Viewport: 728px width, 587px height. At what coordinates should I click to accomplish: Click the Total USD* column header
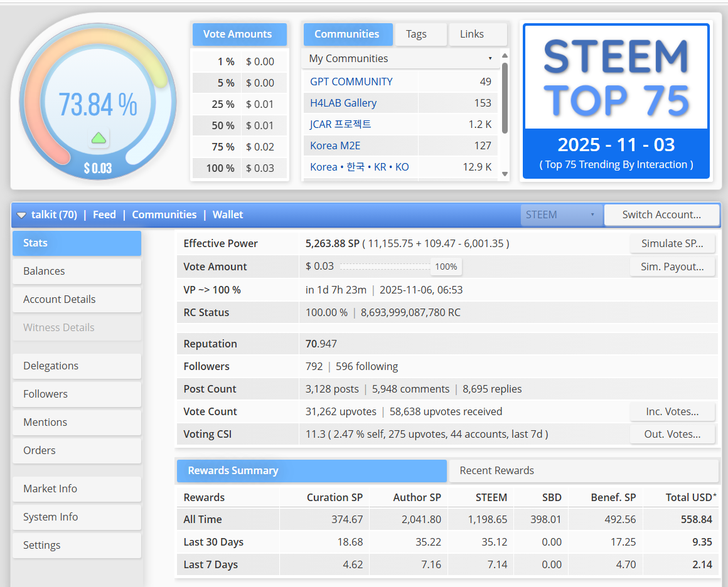pyautogui.click(x=691, y=497)
